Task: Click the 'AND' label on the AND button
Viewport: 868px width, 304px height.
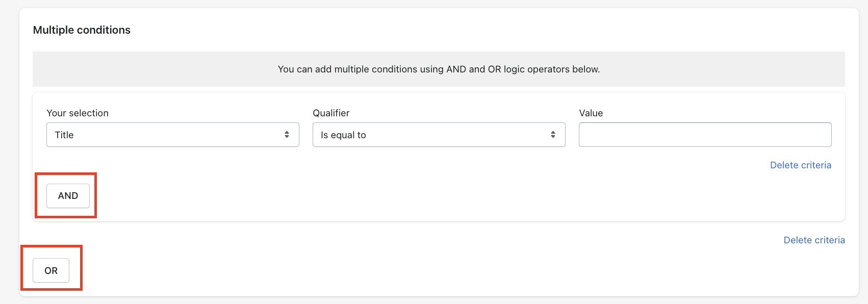Action: [68, 196]
